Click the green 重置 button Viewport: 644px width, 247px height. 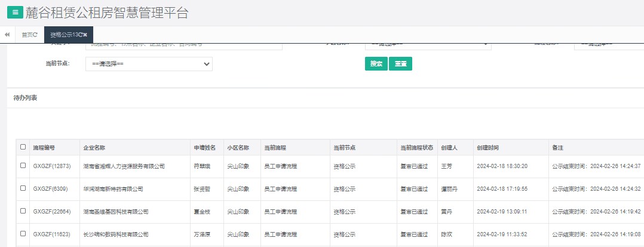400,64
